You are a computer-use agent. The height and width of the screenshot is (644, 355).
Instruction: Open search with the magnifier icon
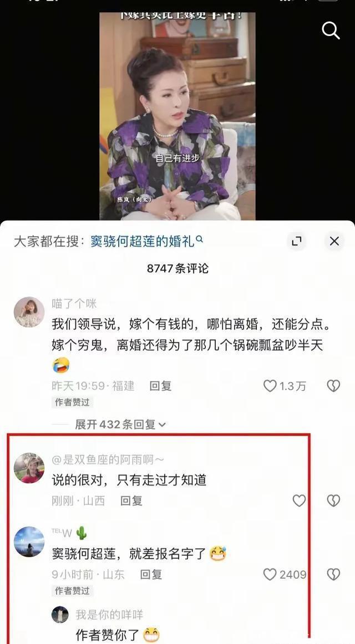point(331,30)
